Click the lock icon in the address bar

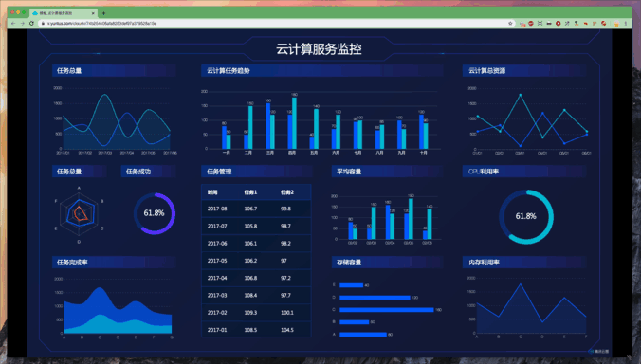click(43, 24)
